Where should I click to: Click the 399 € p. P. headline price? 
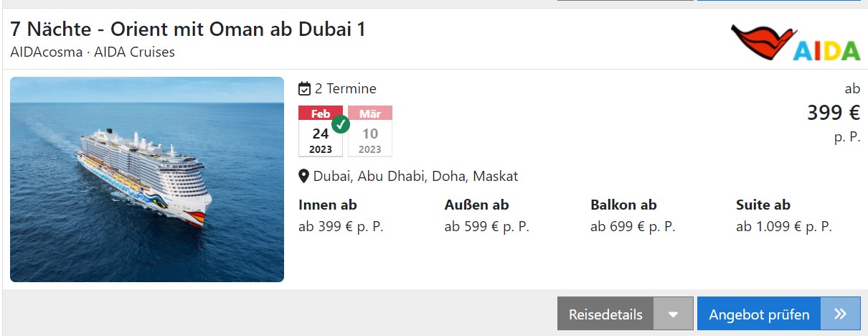coord(834,113)
